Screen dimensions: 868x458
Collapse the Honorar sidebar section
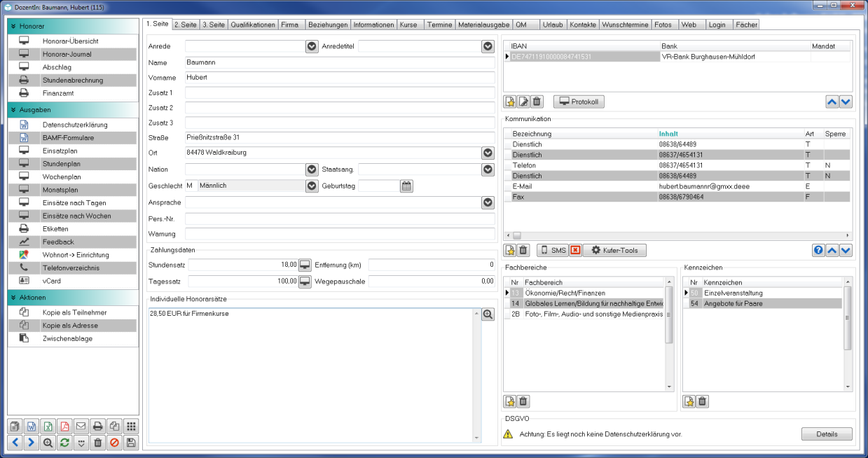pyautogui.click(x=13, y=26)
